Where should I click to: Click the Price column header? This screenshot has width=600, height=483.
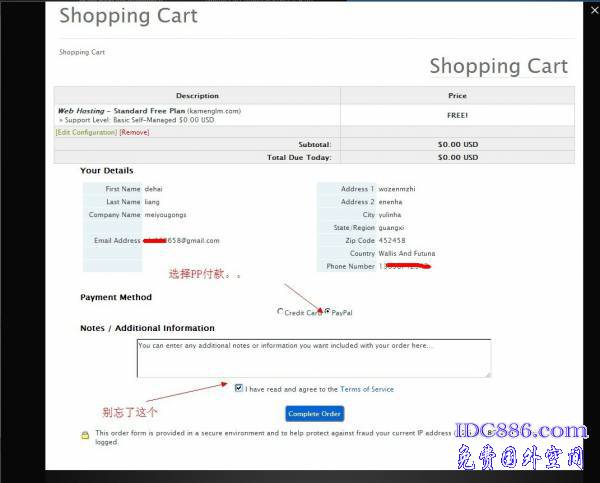(x=457, y=96)
